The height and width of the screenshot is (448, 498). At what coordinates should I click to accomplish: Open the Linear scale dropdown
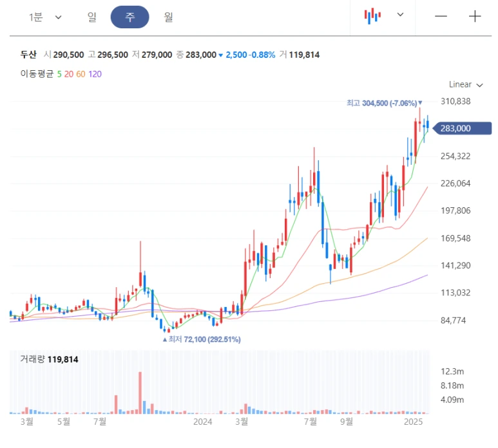click(466, 84)
